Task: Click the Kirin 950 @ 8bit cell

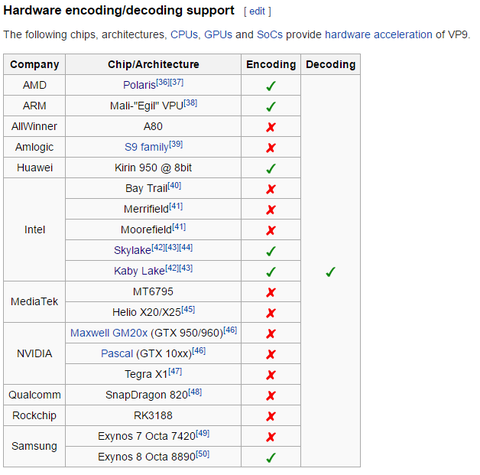Action: pyautogui.click(x=153, y=168)
